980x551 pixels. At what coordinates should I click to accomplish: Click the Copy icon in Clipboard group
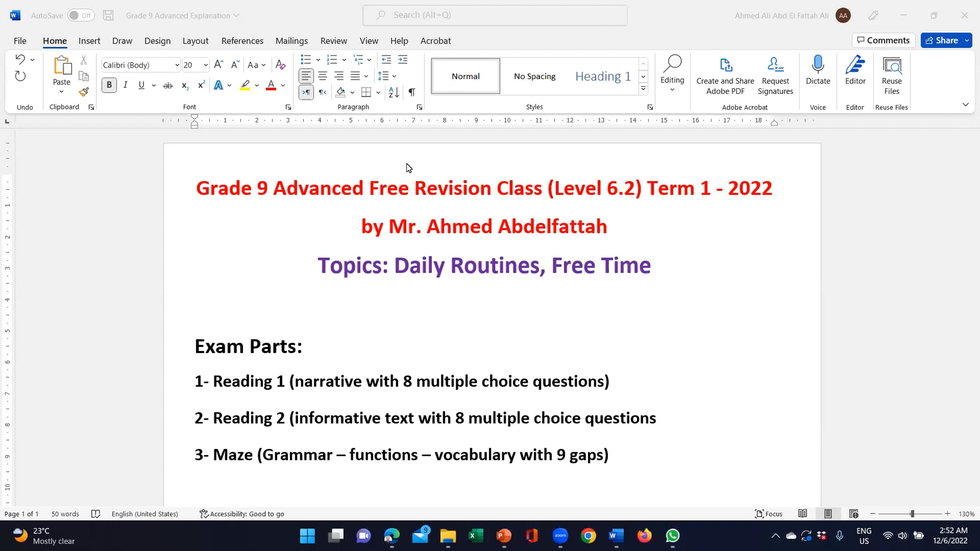click(x=84, y=76)
